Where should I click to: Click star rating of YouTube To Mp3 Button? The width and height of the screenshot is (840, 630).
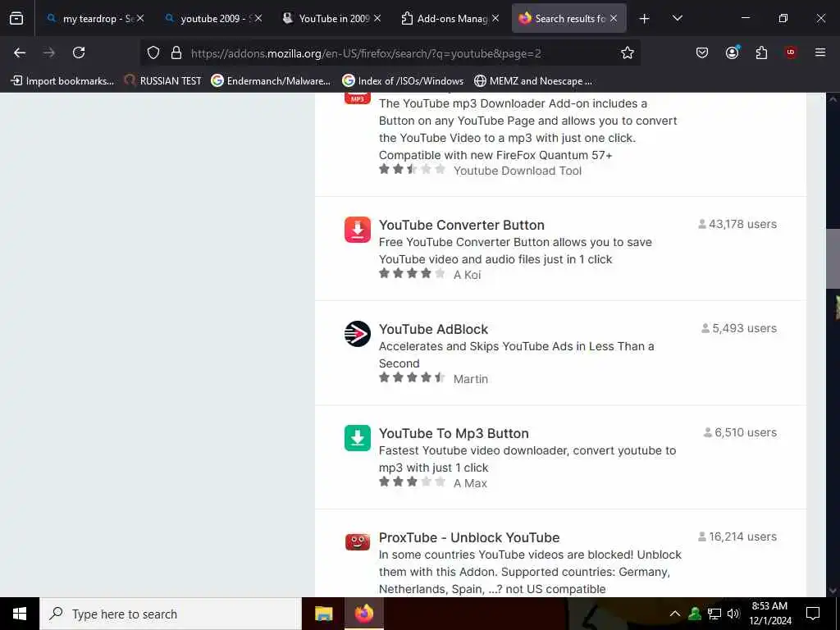[x=412, y=482]
